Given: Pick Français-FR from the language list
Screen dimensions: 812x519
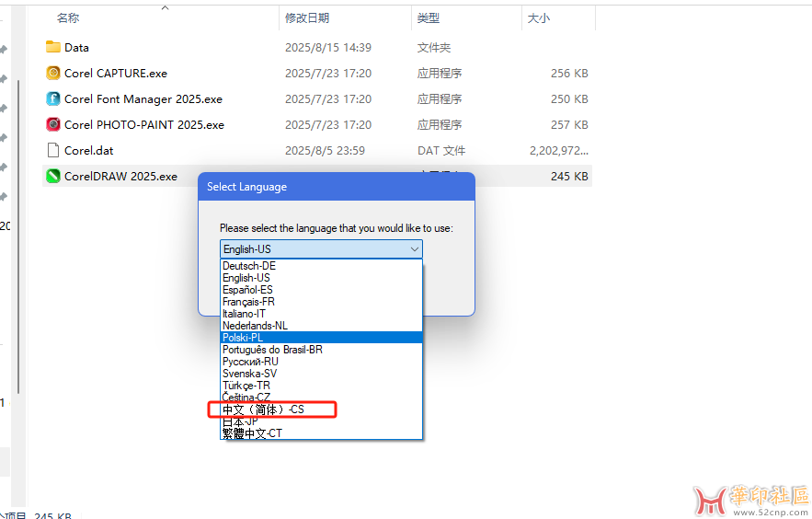Looking at the screenshot, I should click(x=321, y=302).
